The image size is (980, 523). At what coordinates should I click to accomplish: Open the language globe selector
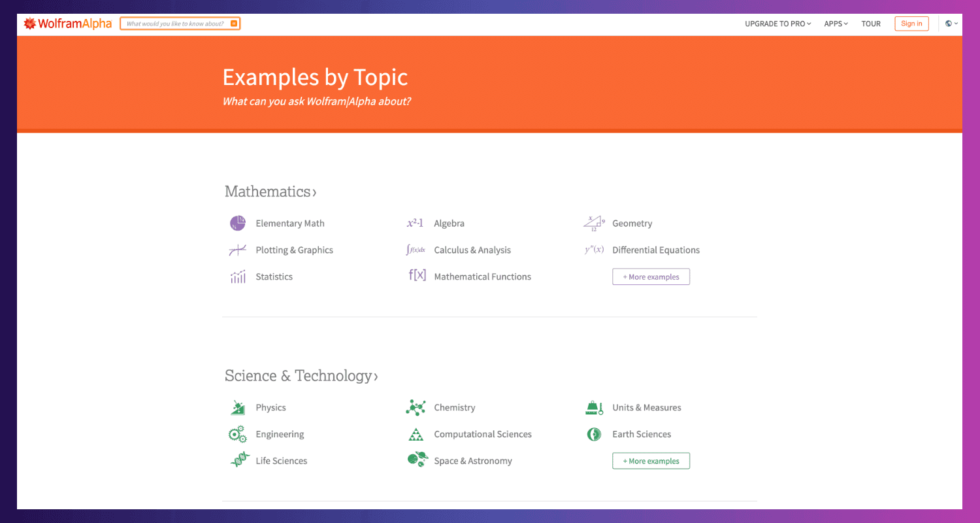tap(951, 24)
